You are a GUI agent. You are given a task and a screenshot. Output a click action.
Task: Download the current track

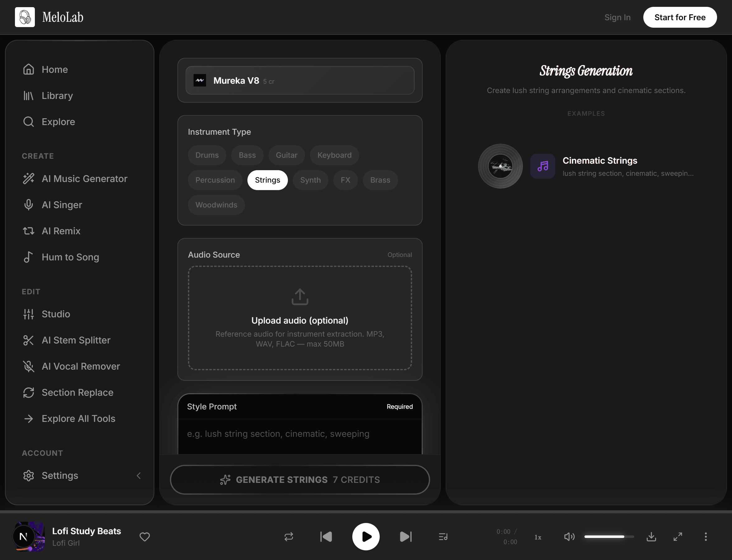pyautogui.click(x=651, y=537)
